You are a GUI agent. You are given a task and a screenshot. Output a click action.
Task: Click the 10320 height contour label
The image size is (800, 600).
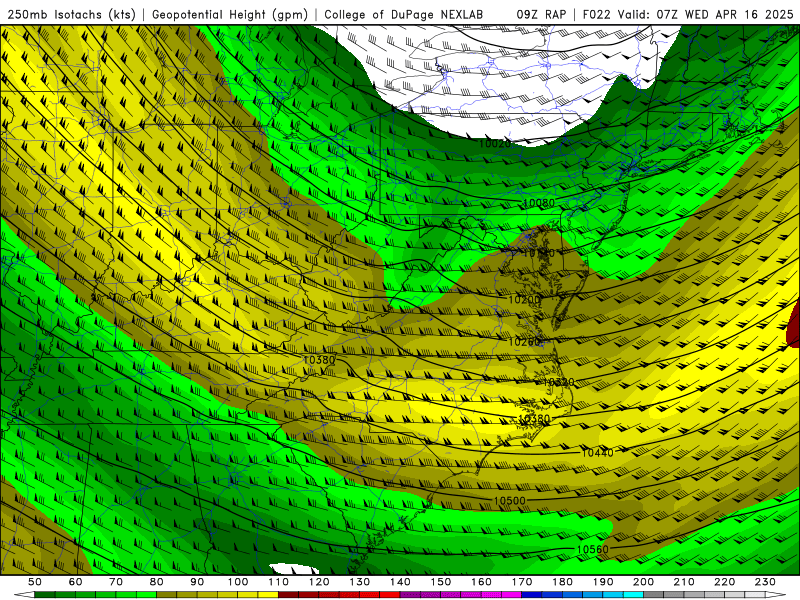(x=558, y=382)
